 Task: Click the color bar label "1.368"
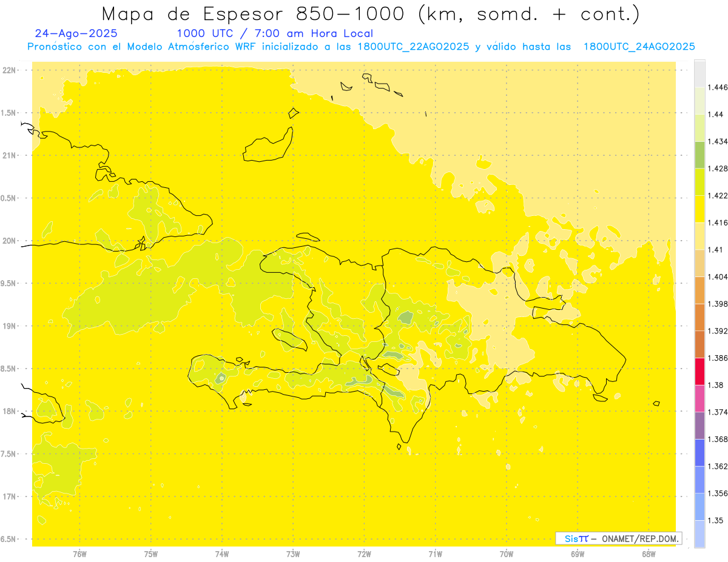point(718,439)
